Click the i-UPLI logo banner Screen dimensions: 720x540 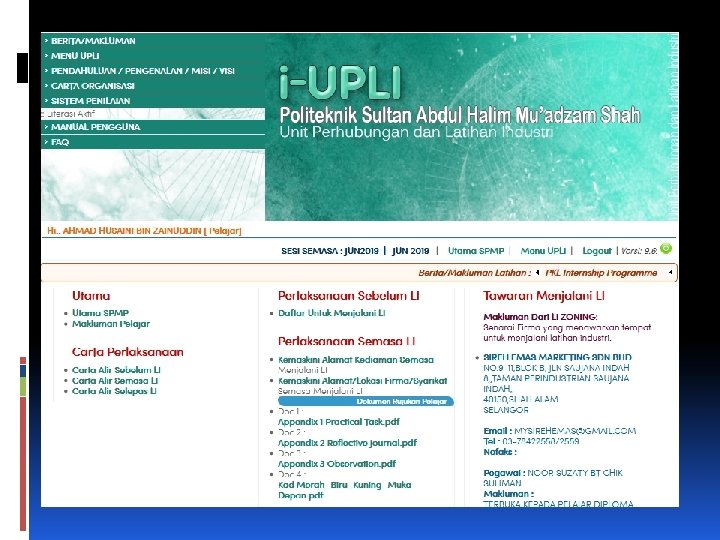[340, 83]
